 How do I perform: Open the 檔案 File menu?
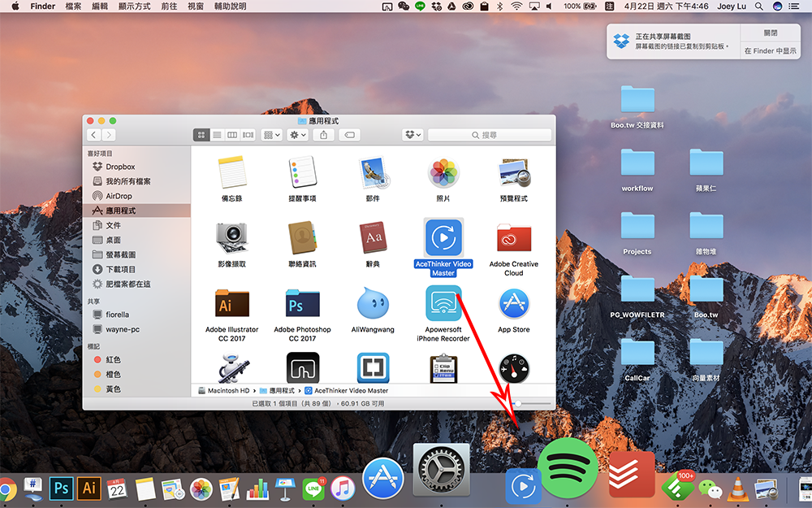[x=73, y=7]
